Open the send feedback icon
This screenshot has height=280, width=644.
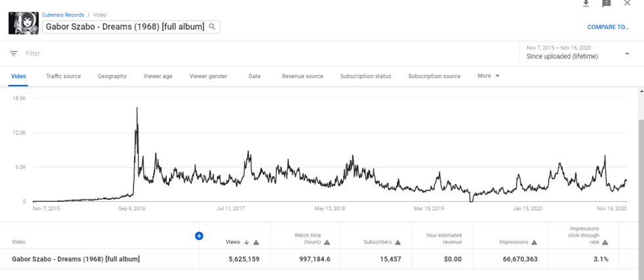[x=606, y=3]
